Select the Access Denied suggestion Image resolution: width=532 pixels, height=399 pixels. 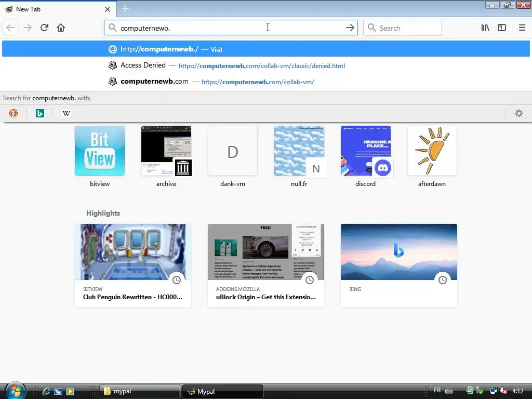pos(265,65)
